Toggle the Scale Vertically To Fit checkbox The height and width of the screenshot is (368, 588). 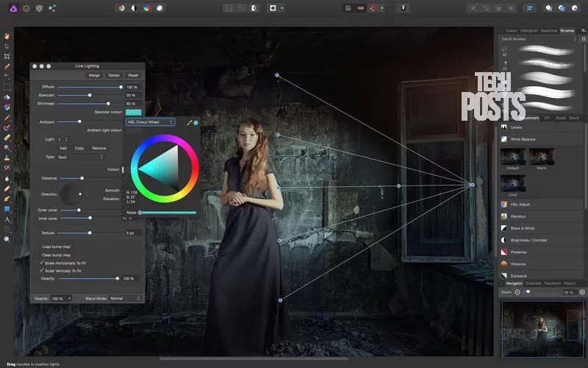click(x=42, y=270)
